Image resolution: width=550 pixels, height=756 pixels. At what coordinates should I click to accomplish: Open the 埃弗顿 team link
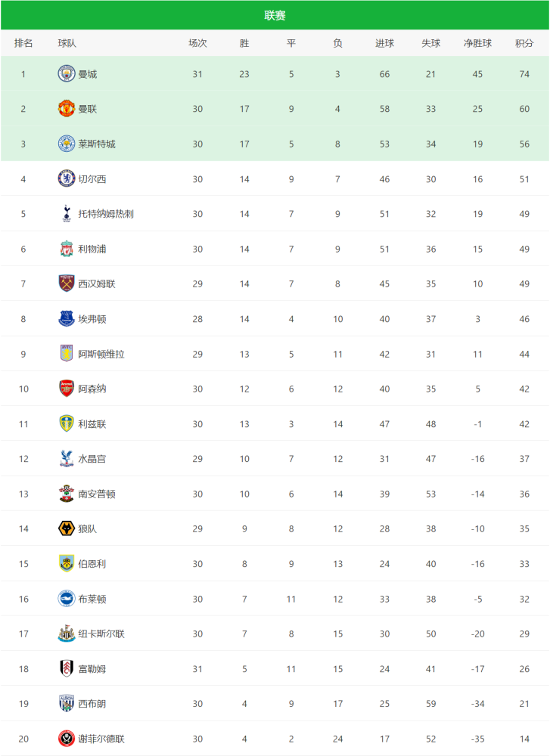(x=92, y=319)
